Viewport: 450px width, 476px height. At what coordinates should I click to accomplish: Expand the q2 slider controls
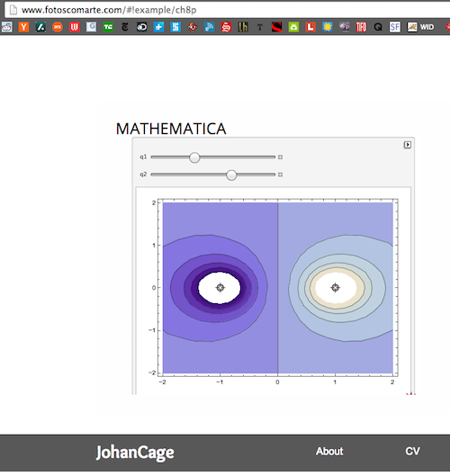pos(280,175)
